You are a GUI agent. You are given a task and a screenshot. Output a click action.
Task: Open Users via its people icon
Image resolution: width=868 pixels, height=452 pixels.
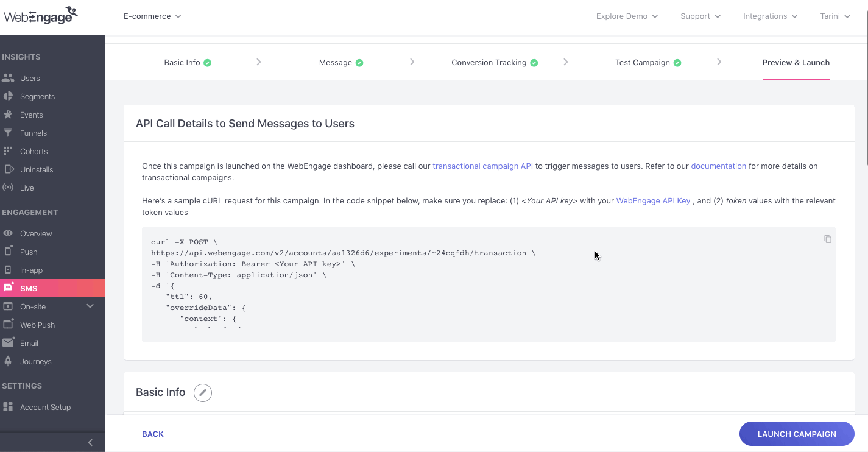[8, 78]
